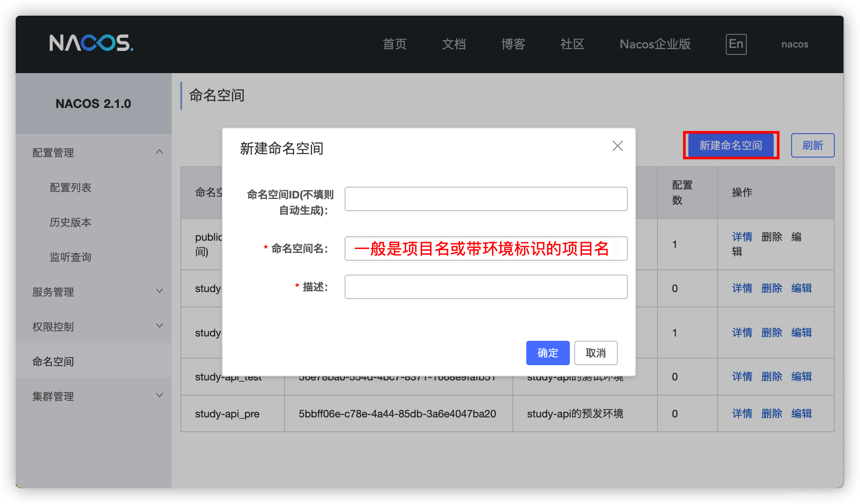Screen dimensions: 860x504
Task: Open 详情 for the study-api_pre row
Action: click(x=742, y=413)
